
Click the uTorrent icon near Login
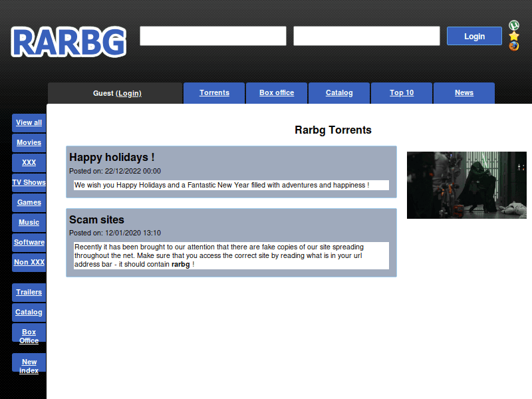[513, 25]
